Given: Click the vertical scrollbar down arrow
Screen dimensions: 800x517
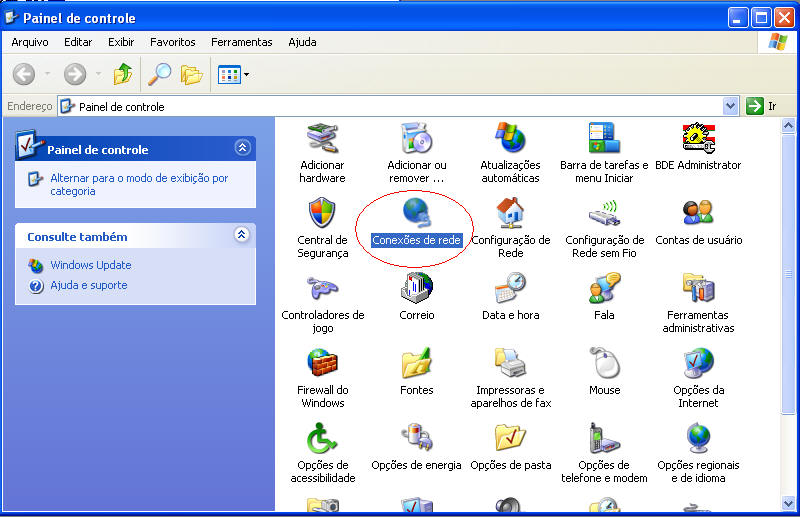Looking at the screenshot, I should (x=788, y=503).
